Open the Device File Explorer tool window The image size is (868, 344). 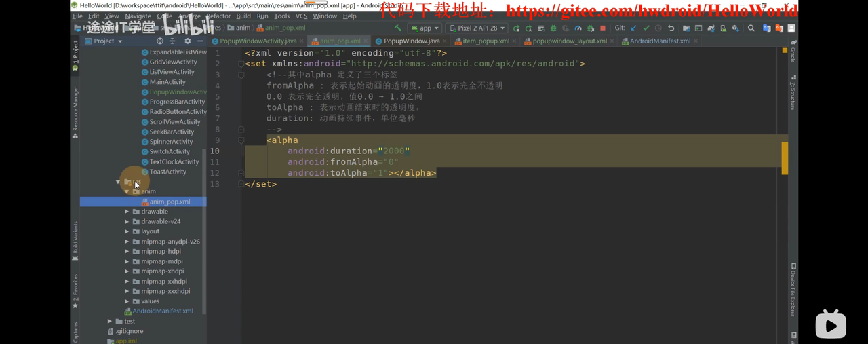(x=793, y=290)
